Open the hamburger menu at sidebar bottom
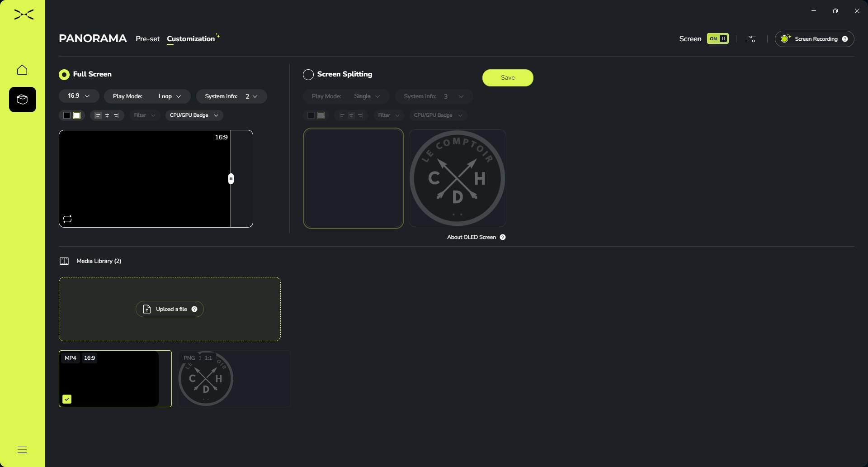 (x=22, y=450)
